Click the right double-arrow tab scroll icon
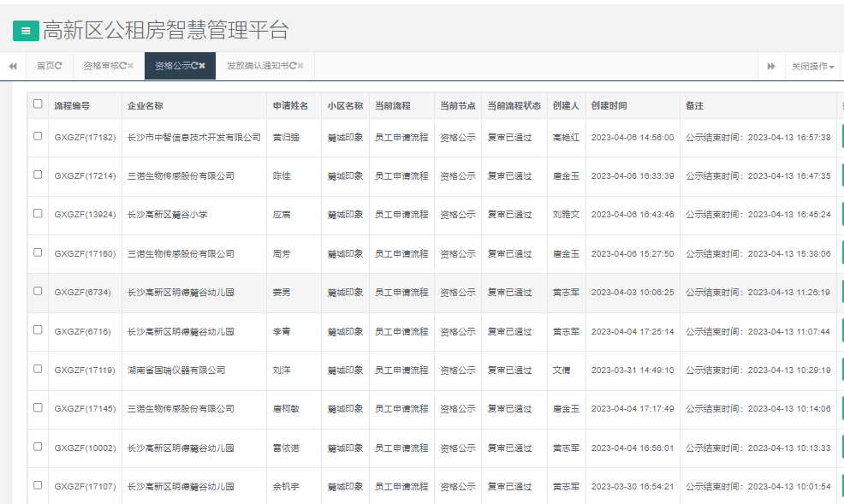This screenshot has width=844, height=504. (x=772, y=65)
